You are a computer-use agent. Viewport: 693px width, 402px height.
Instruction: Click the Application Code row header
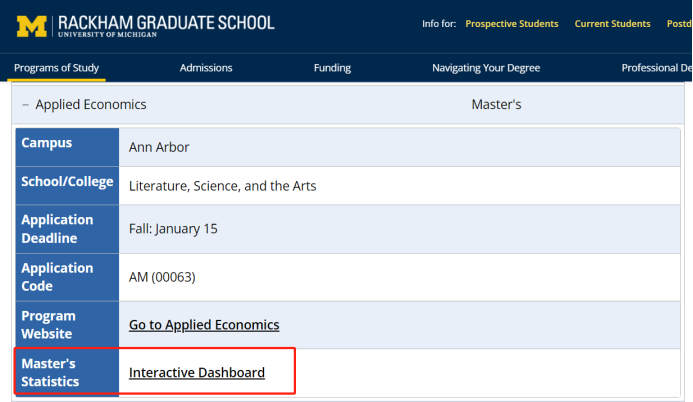coord(67,277)
